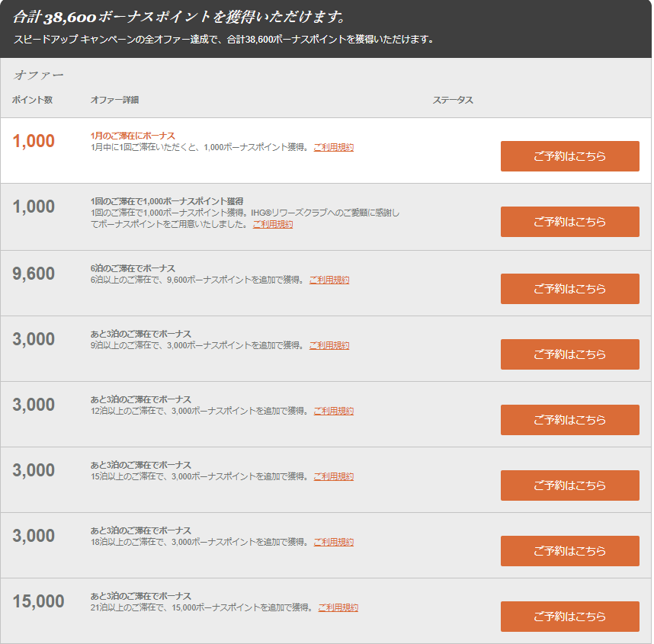Viewport: 654px width, 644px height.
Task: Click ご予約はこちら for the 1月のご滞在にボーナス offer
Action: (569, 156)
